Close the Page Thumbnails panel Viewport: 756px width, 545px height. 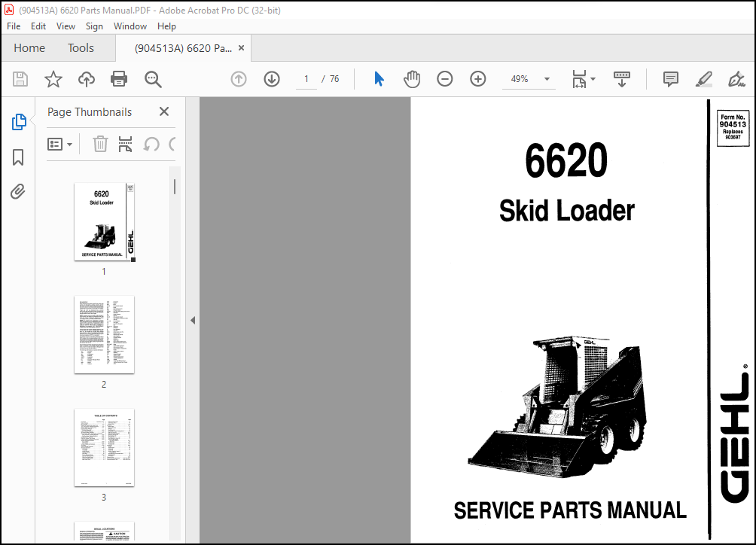(164, 112)
